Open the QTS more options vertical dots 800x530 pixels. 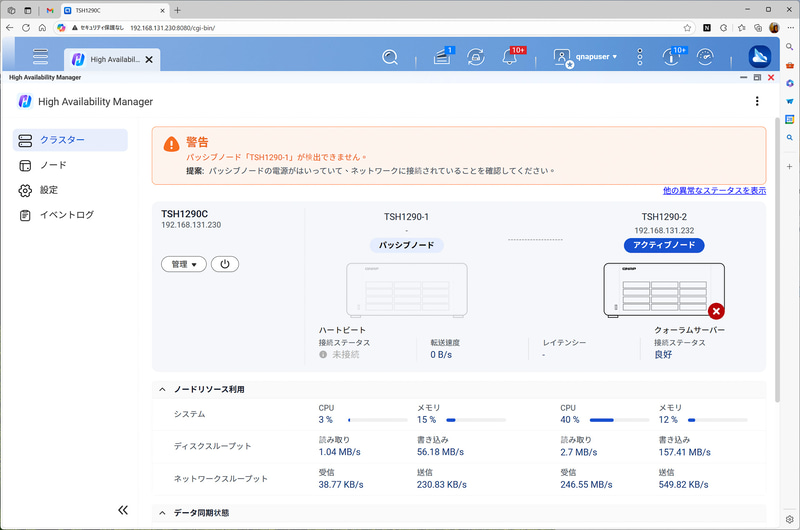coord(640,57)
